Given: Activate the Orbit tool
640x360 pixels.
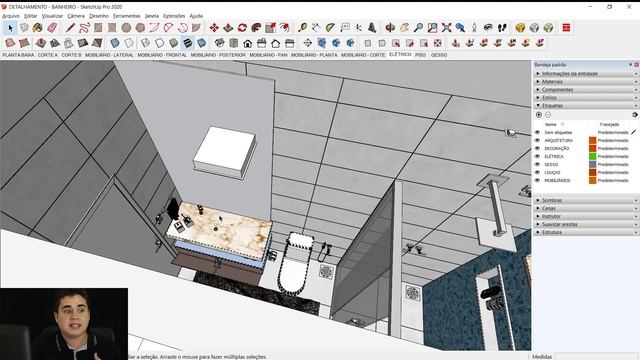Looking at the screenshot, I should [x=390, y=28].
